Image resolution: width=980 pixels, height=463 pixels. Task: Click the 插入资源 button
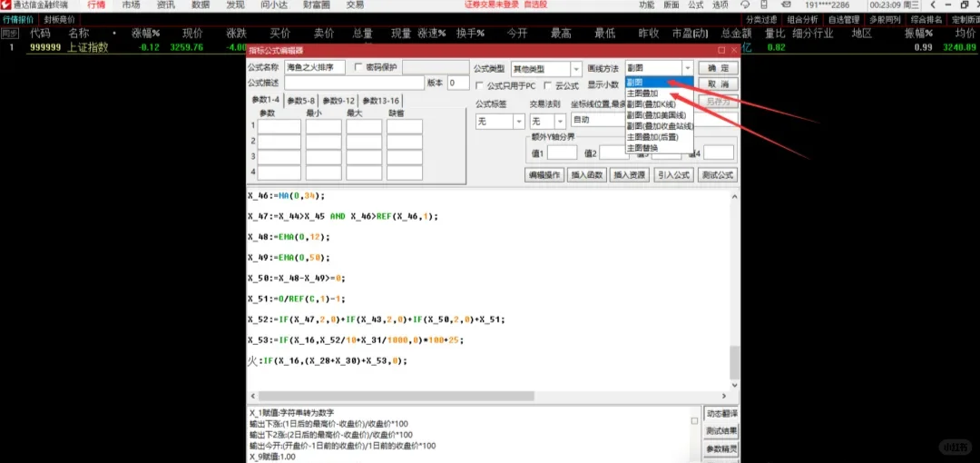(630, 175)
